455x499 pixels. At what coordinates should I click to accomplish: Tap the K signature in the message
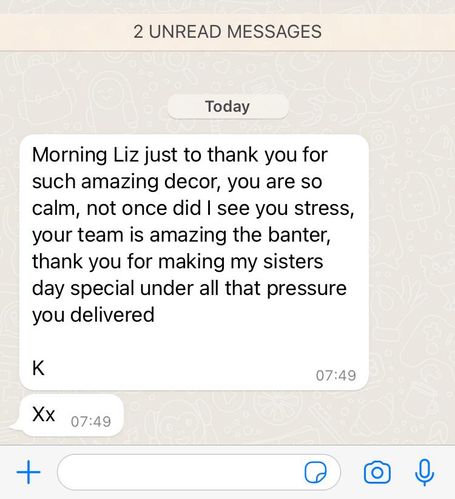coord(38,368)
